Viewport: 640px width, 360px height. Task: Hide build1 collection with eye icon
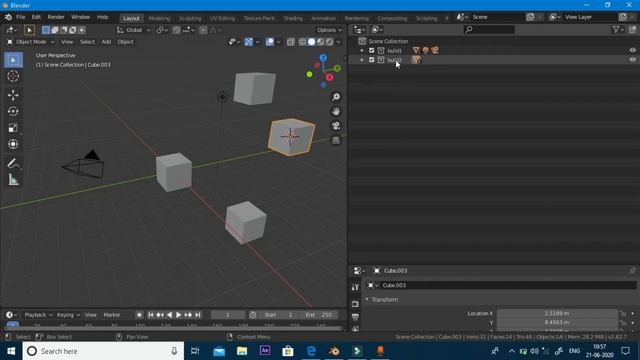pos(632,50)
